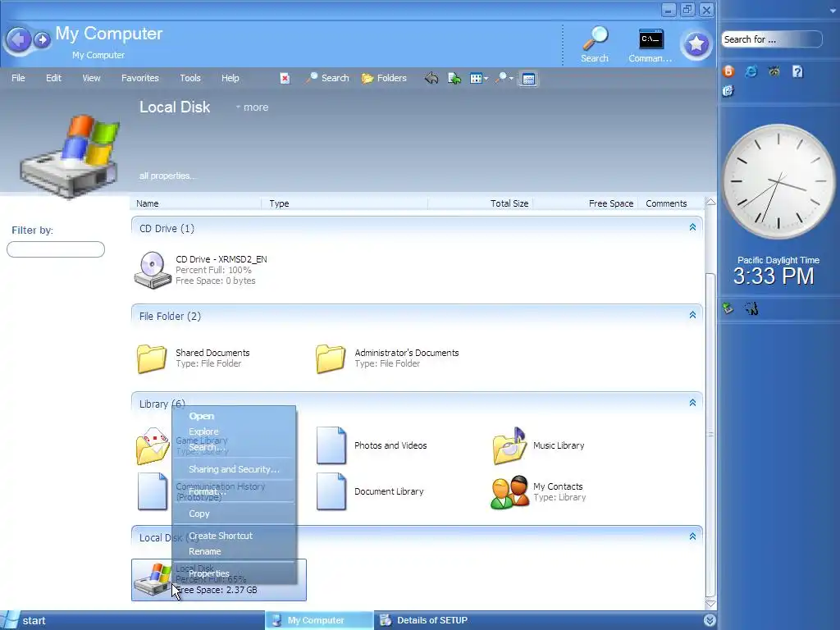Collapse the CD Drive group
Image resolution: width=840 pixels, height=630 pixels.
click(692, 228)
